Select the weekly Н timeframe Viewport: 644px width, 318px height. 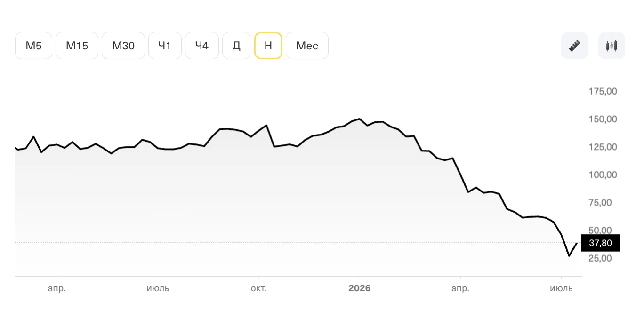pos(268,46)
